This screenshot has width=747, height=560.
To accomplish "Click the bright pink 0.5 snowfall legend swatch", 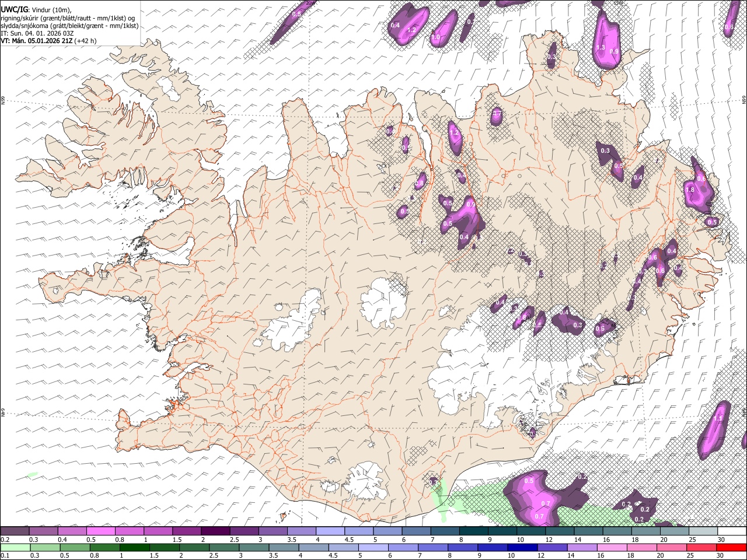I will point(100,531).
